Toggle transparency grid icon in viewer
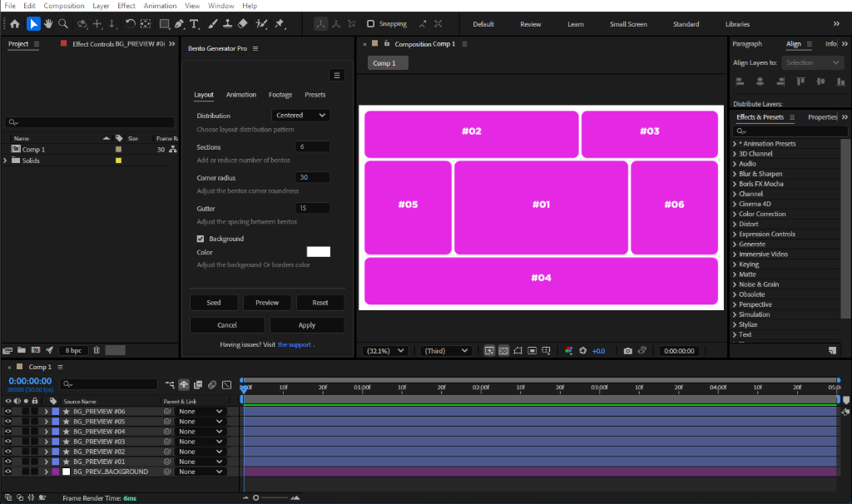 [x=503, y=351]
